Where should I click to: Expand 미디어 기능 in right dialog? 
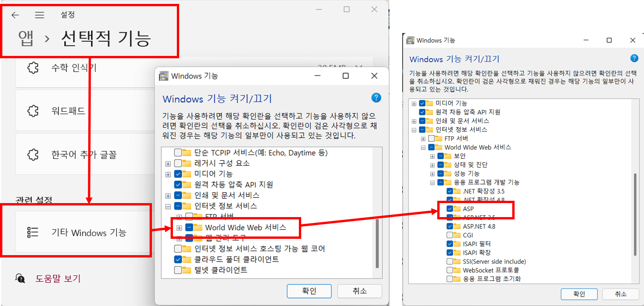(414, 104)
